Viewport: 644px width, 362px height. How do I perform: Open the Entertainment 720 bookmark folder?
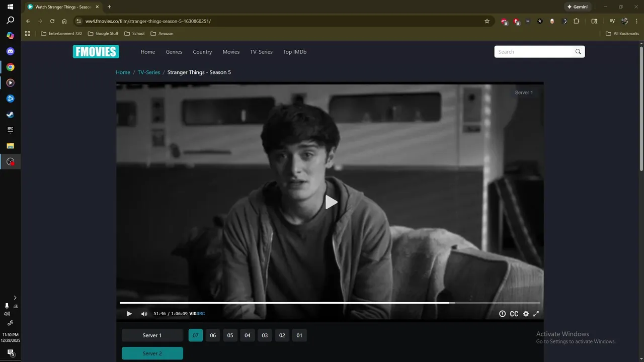coord(61,34)
